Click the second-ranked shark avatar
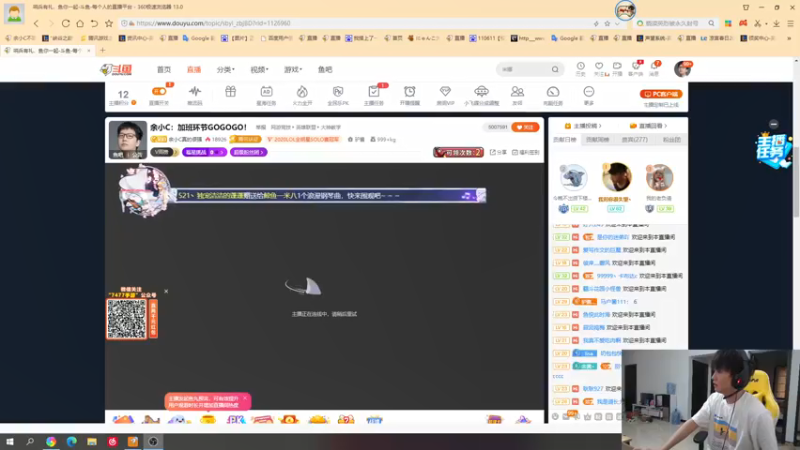800x450 pixels. [x=573, y=178]
